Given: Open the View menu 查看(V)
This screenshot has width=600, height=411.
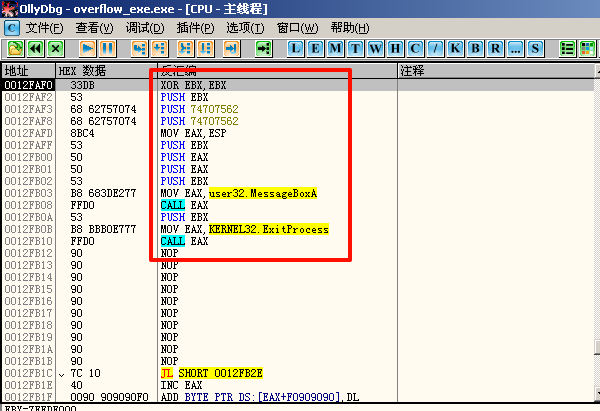Looking at the screenshot, I should pos(94,28).
